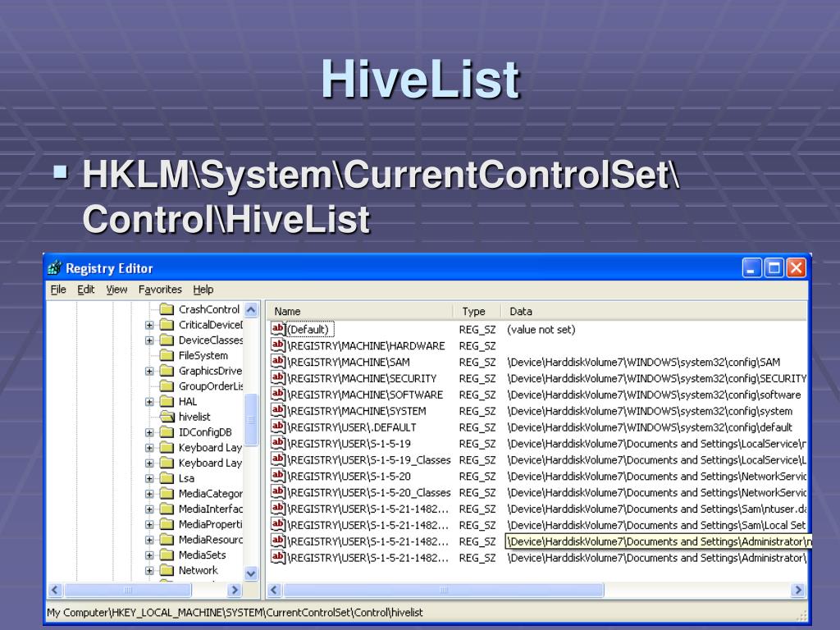Expand the MediaSets tree node

[149, 555]
